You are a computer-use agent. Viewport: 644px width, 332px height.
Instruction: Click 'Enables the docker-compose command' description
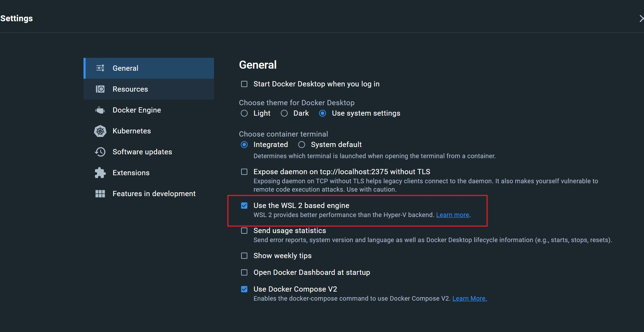click(x=352, y=299)
